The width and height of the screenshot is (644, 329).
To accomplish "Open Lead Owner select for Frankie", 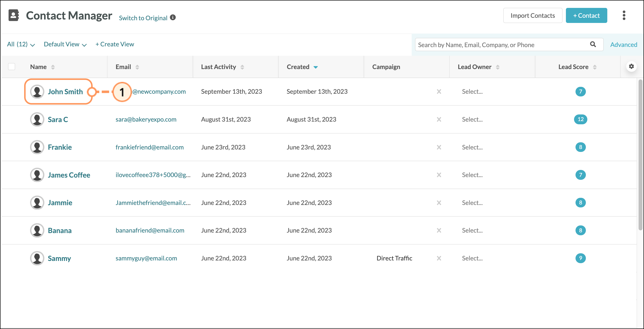I will tap(472, 147).
